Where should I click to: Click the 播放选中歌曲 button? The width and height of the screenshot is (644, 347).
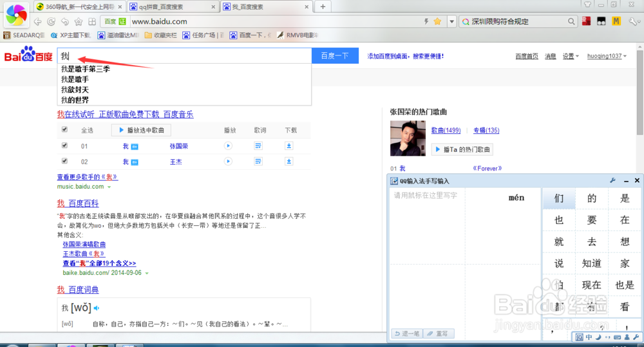(141, 130)
